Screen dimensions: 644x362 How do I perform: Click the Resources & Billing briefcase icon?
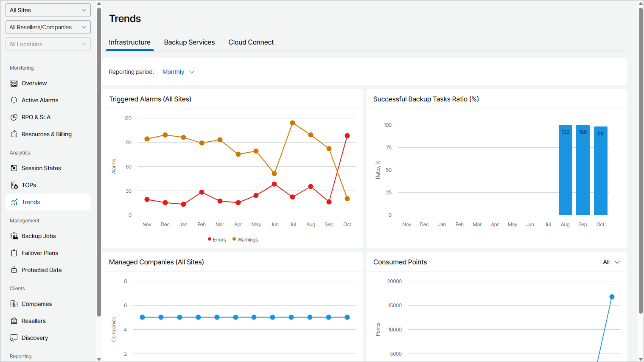tap(14, 134)
